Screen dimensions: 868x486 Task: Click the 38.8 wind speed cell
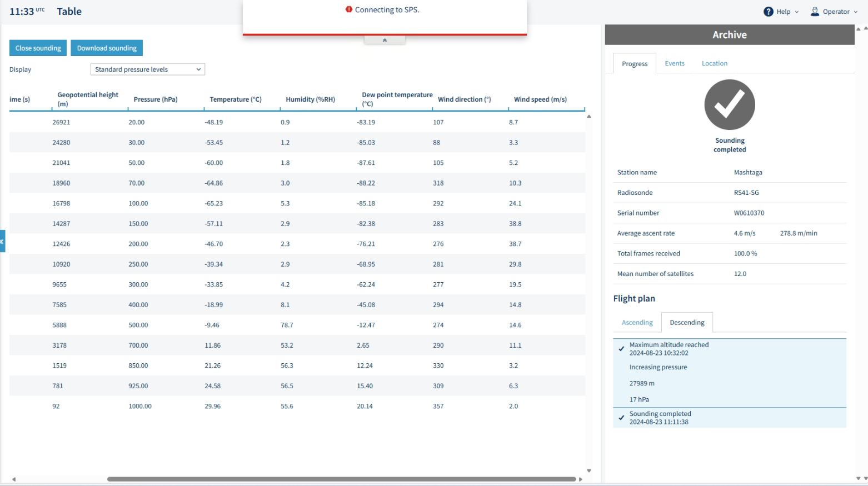tap(515, 224)
